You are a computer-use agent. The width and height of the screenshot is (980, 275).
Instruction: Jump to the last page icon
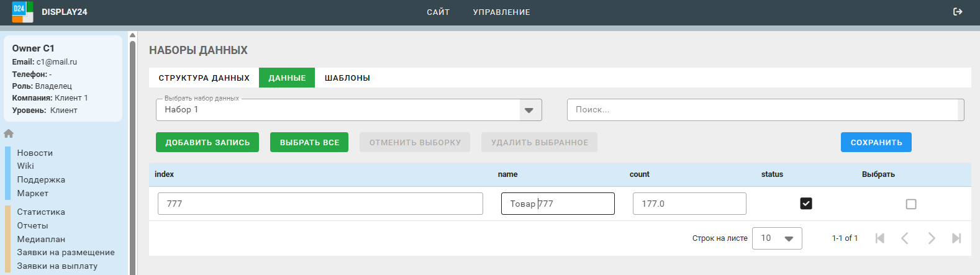point(956,238)
